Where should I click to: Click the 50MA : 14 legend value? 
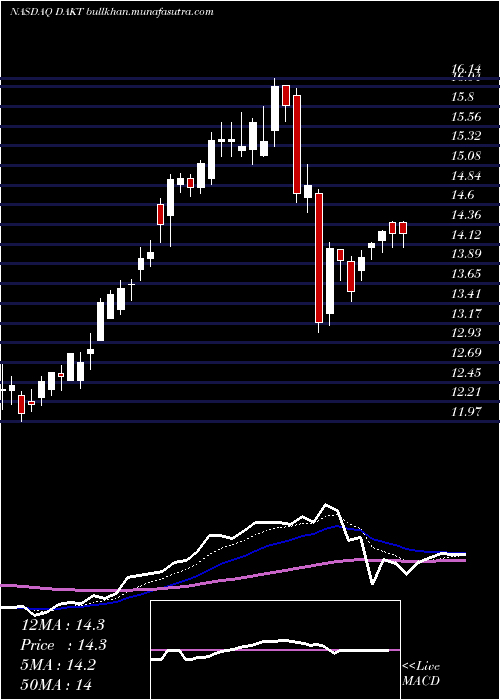click(x=56, y=684)
